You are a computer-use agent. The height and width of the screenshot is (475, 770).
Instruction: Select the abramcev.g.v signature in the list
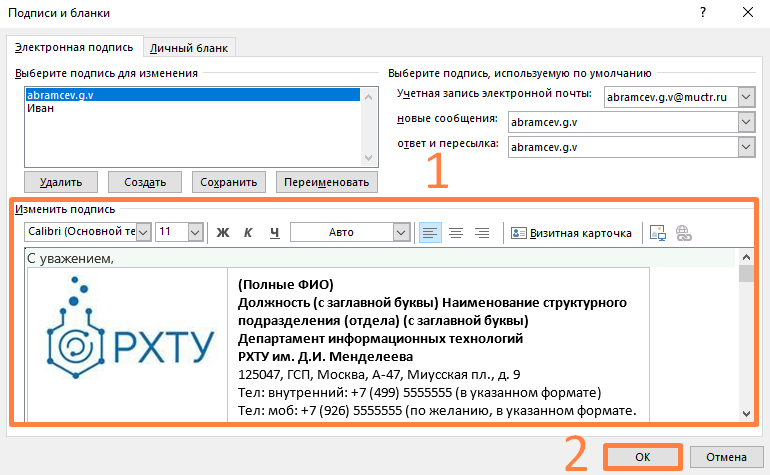click(193, 95)
